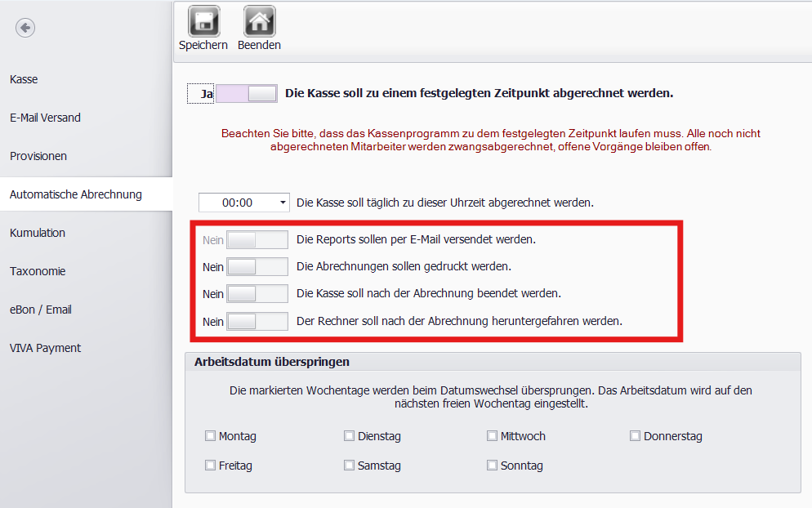This screenshot has height=508, width=812.
Task: Open the Taxonomie section
Action: 38,271
